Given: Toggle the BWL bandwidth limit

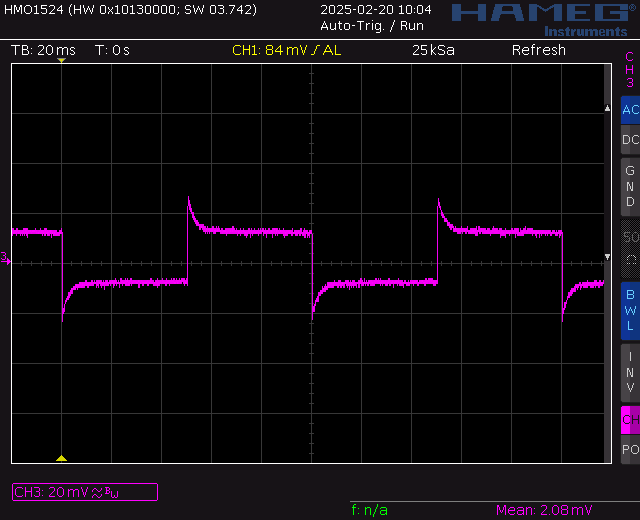Looking at the screenshot, I should click(629, 310).
